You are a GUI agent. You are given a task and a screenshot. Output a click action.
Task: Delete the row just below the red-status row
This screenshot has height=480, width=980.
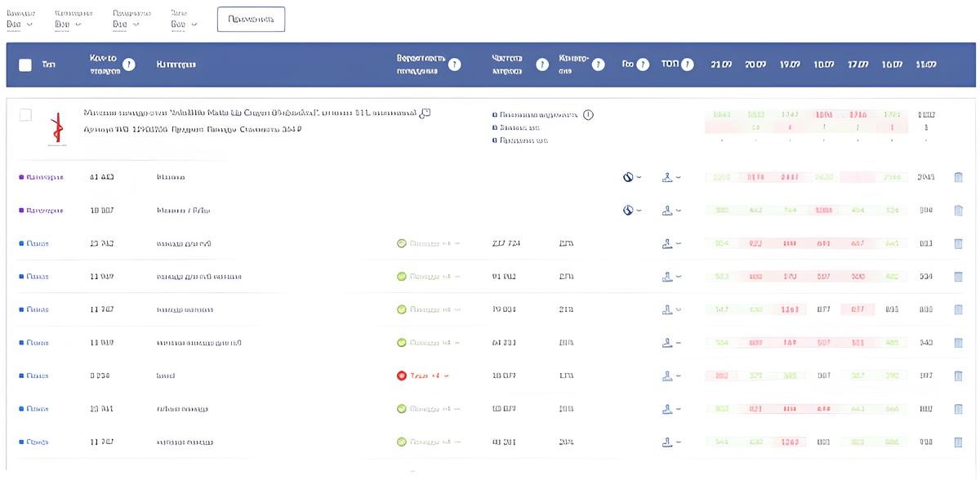(x=959, y=409)
